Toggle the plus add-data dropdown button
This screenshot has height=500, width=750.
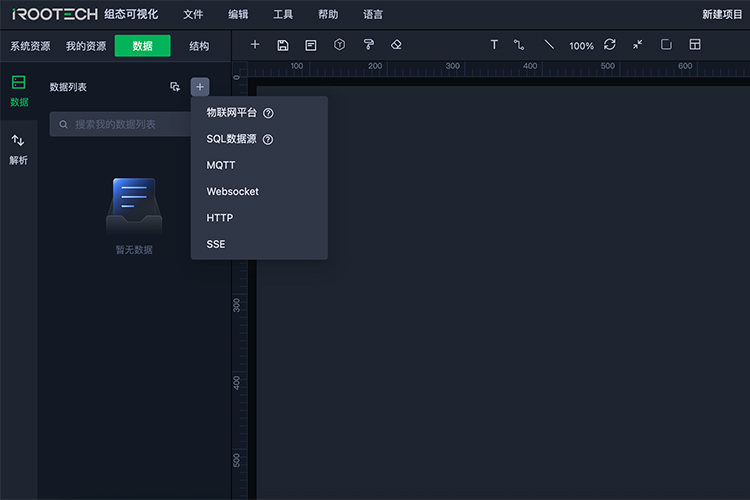point(200,87)
